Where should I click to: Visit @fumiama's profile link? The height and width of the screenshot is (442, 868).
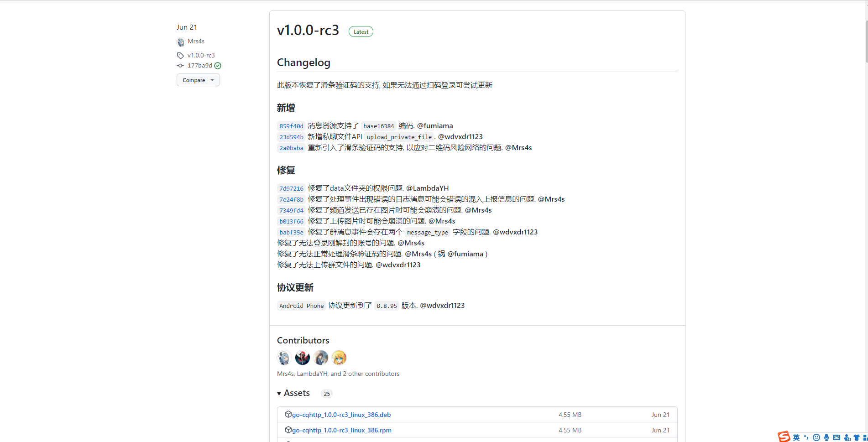pyautogui.click(x=436, y=125)
